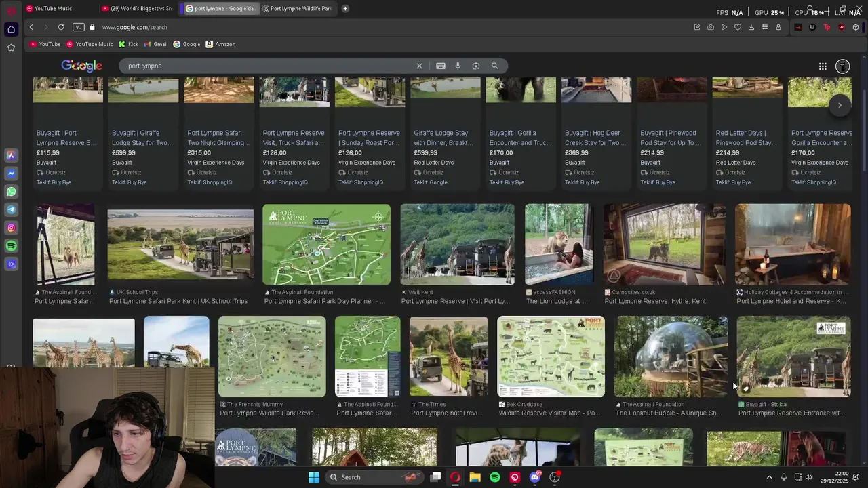
Task: Open Hog Deer Creek Stay listing
Action: pyautogui.click(x=597, y=132)
